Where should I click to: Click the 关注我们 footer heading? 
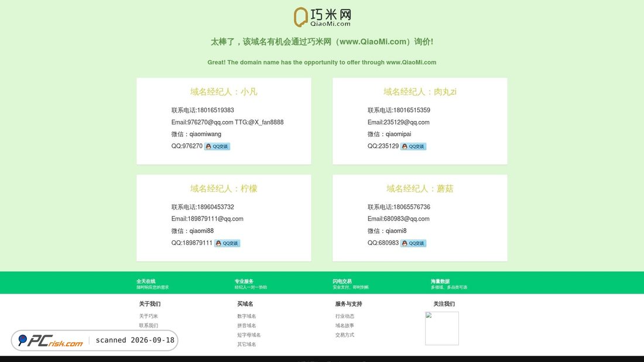pyautogui.click(x=444, y=304)
